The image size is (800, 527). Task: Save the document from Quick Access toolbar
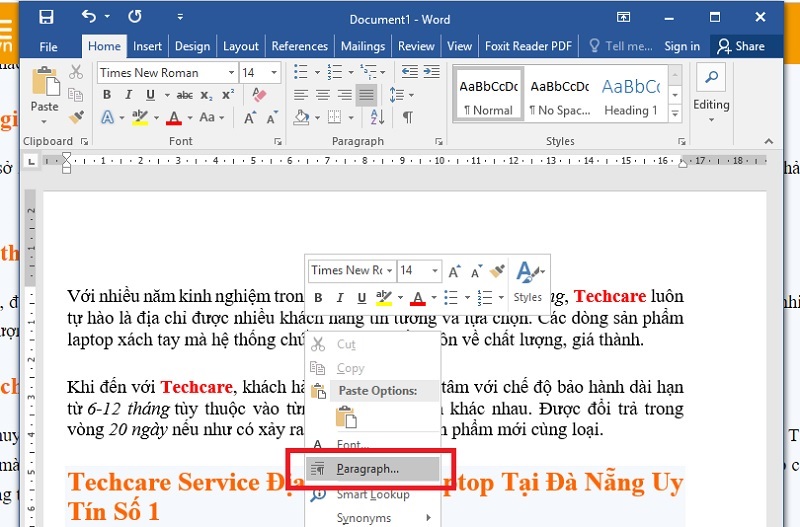tap(46, 17)
